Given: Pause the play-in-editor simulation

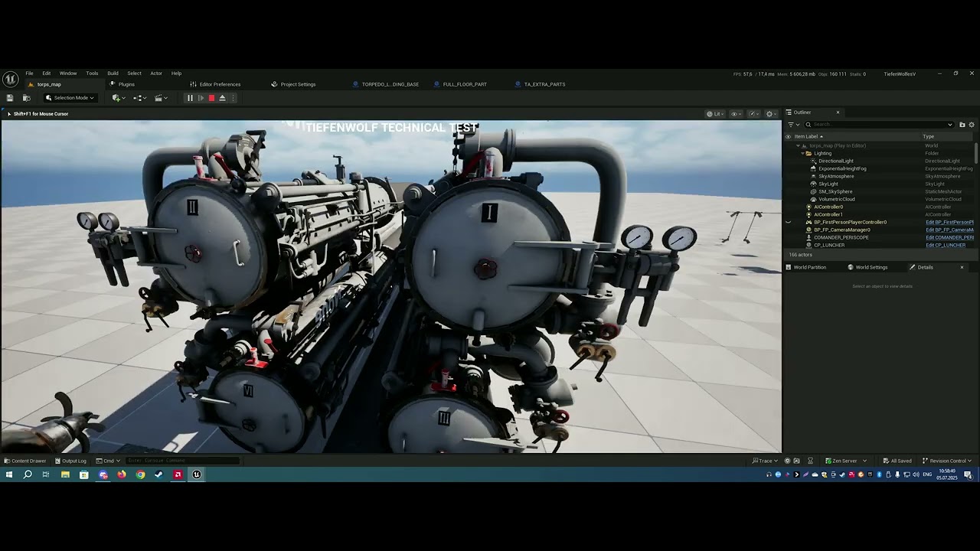Looking at the screenshot, I should click(190, 98).
